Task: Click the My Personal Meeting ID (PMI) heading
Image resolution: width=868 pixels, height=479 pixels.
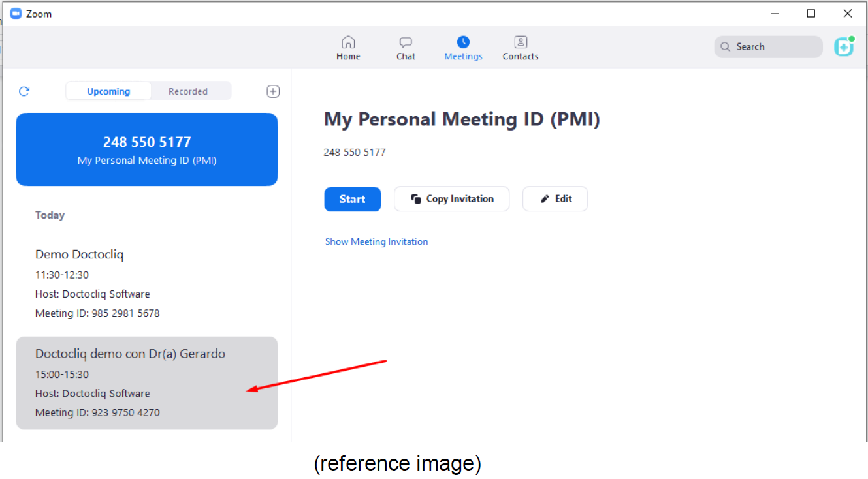Action: (462, 119)
